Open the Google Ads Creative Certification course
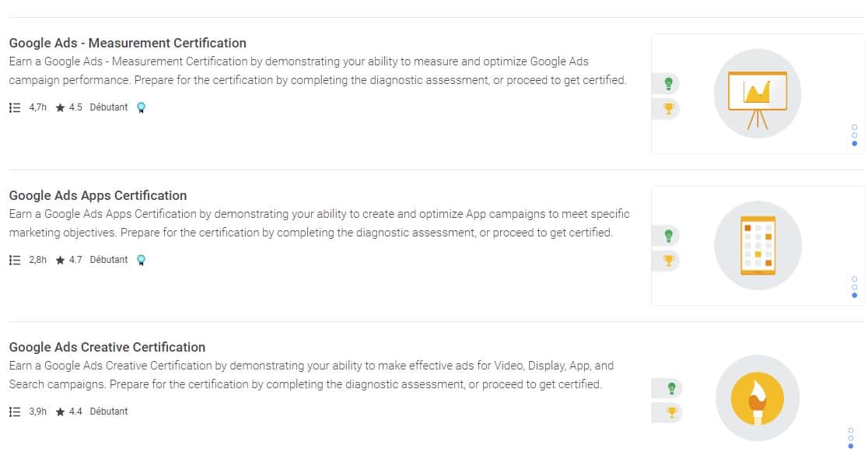Screen dimensions: 868x459 107,347
